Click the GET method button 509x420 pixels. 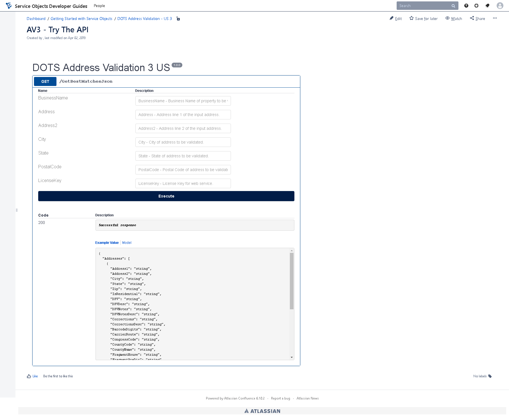pyautogui.click(x=45, y=81)
